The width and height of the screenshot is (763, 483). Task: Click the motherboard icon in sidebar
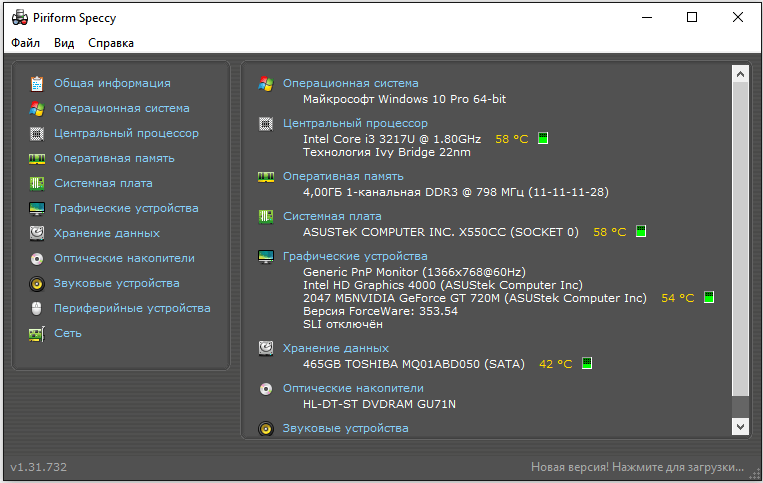click(x=37, y=183)
